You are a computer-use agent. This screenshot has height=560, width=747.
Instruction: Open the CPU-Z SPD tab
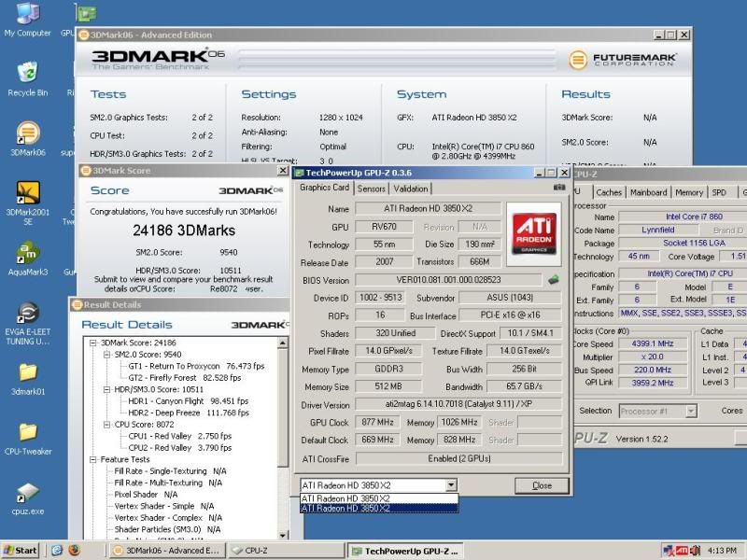[x=719, y=192]
